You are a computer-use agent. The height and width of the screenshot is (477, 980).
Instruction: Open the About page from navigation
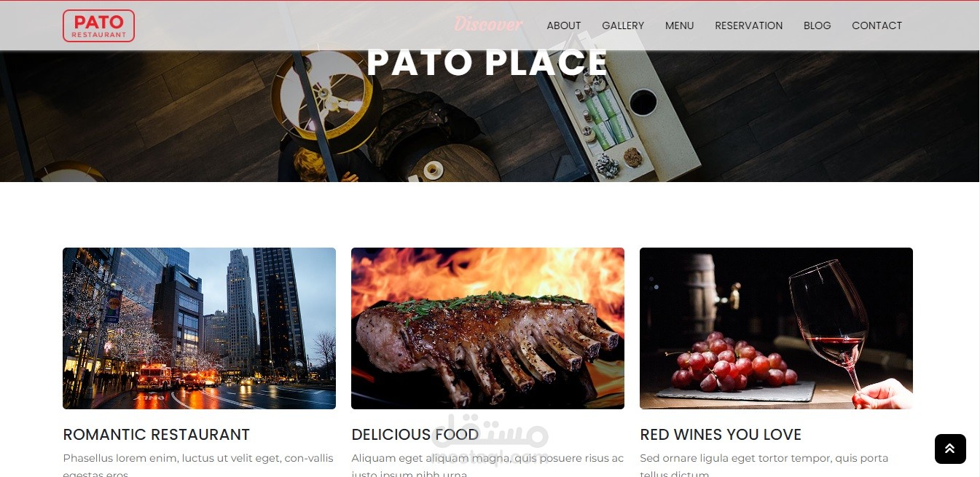tap(564, 25)
